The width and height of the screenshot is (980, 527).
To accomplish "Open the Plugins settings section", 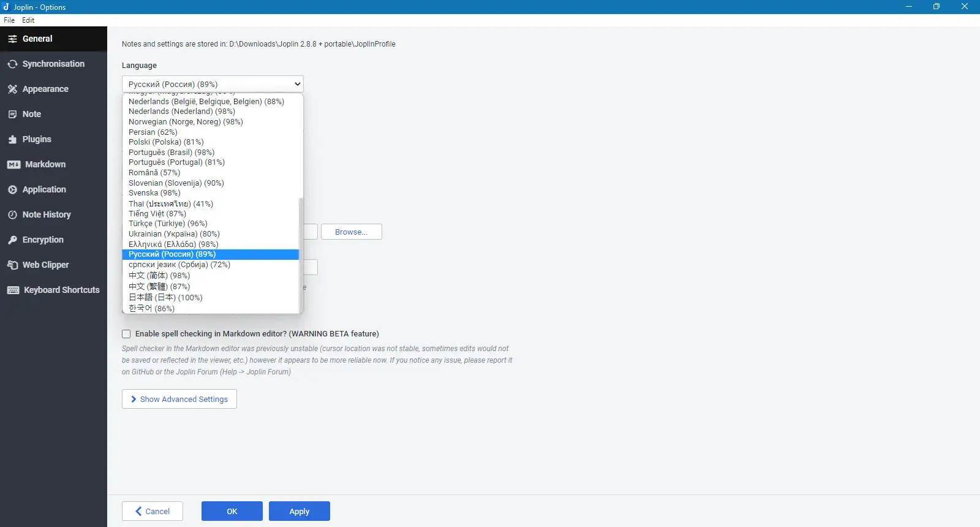I will (x=53, y=139).
